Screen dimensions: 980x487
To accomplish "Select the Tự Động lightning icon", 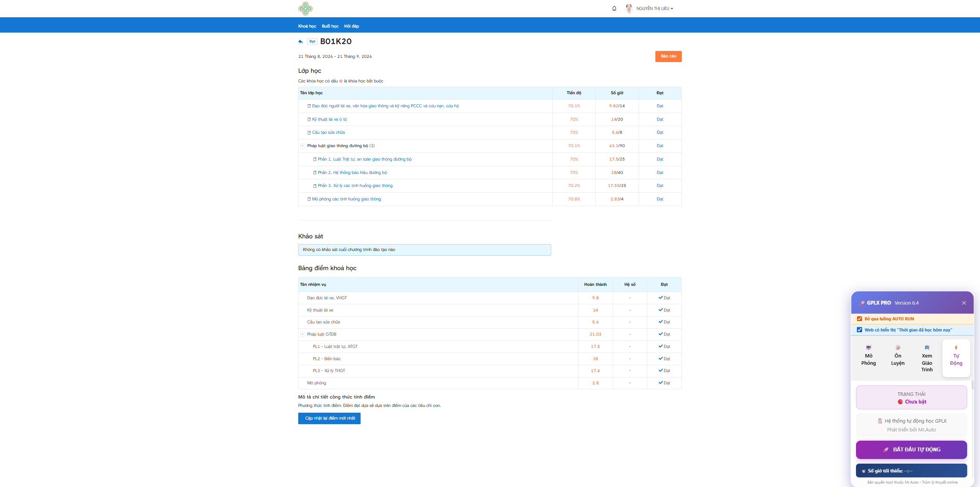I will [956, 348].
